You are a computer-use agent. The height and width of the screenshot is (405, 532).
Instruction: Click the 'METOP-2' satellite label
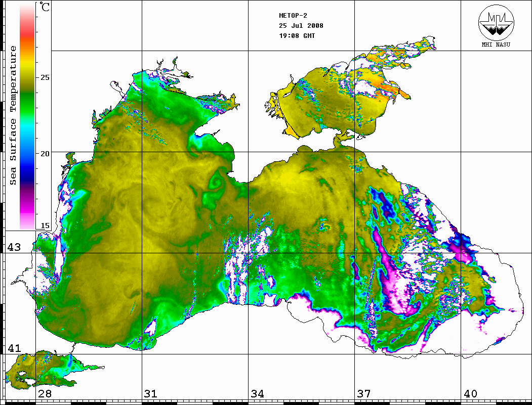tap(293, 16)
